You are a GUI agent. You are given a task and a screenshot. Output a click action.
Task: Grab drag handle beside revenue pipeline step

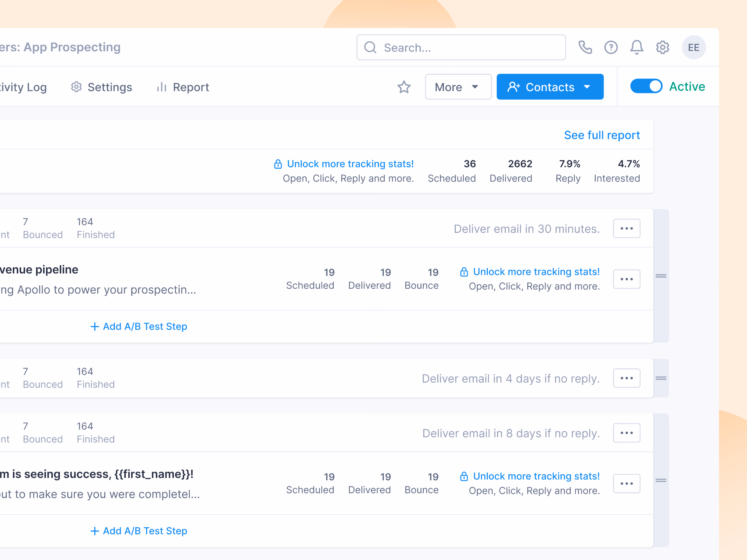coord(661,276)
